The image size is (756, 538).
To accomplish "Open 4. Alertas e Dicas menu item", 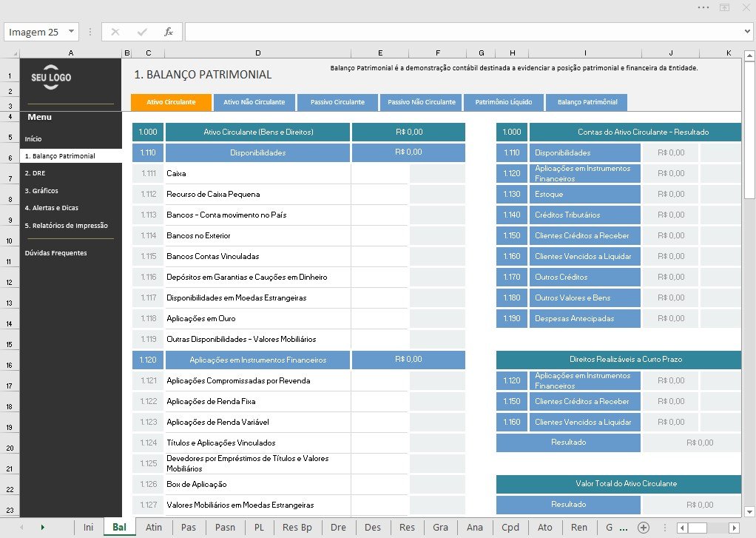I will click(x=52, y=208).
